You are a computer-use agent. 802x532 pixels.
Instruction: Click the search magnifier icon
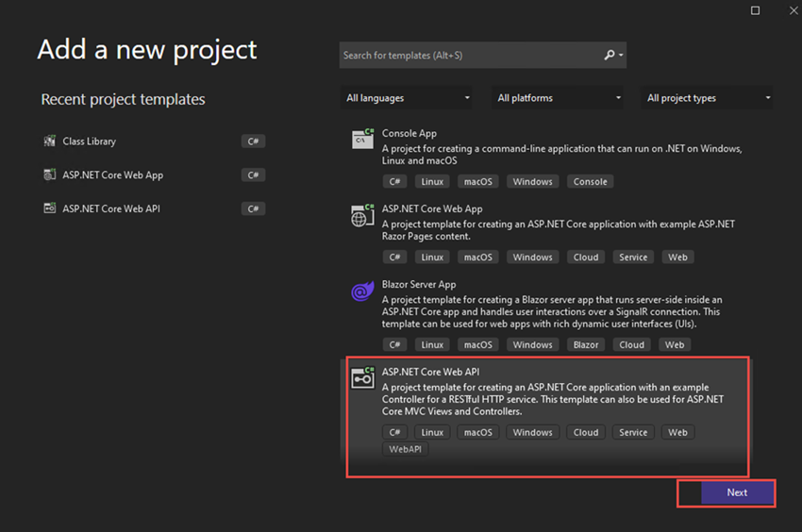610,55
